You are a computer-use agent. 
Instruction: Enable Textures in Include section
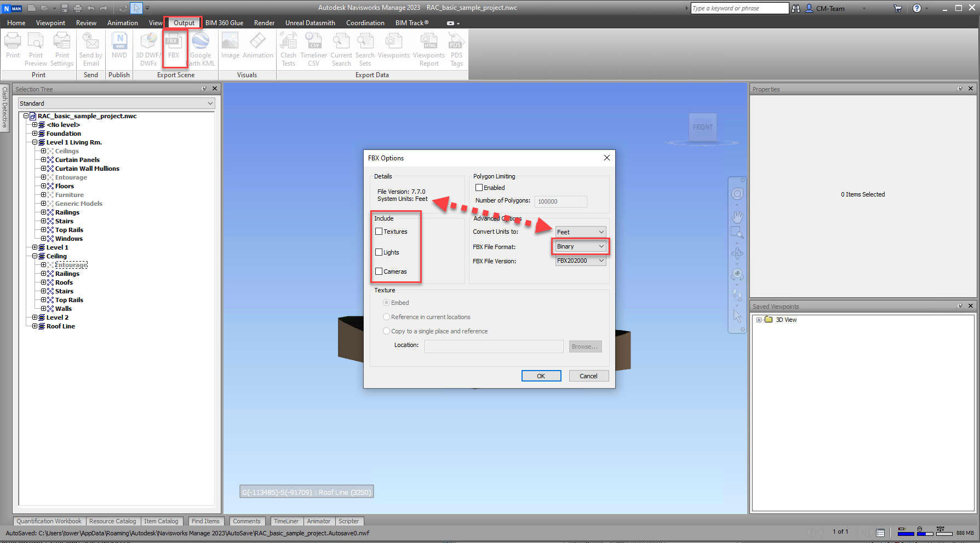379,232
